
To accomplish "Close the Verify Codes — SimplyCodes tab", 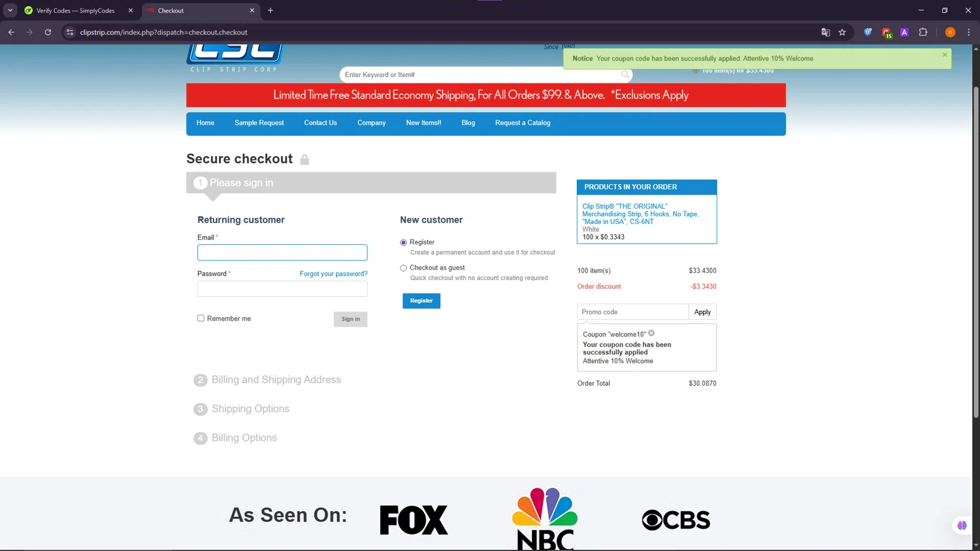I will (131, 10).
